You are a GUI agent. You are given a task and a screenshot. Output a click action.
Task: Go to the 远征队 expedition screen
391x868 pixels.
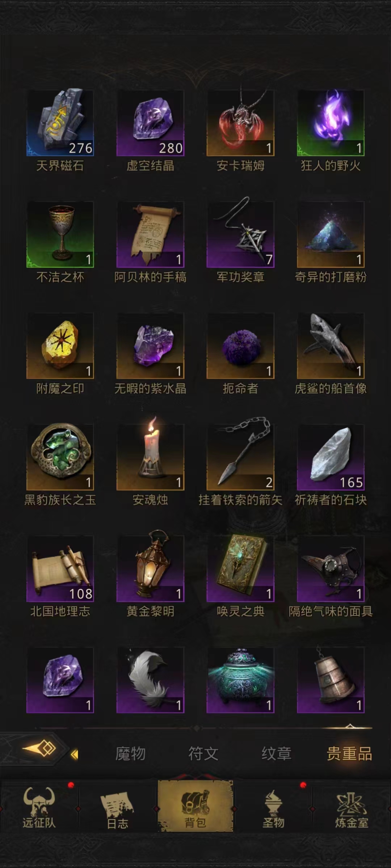[x=39, y=807]
